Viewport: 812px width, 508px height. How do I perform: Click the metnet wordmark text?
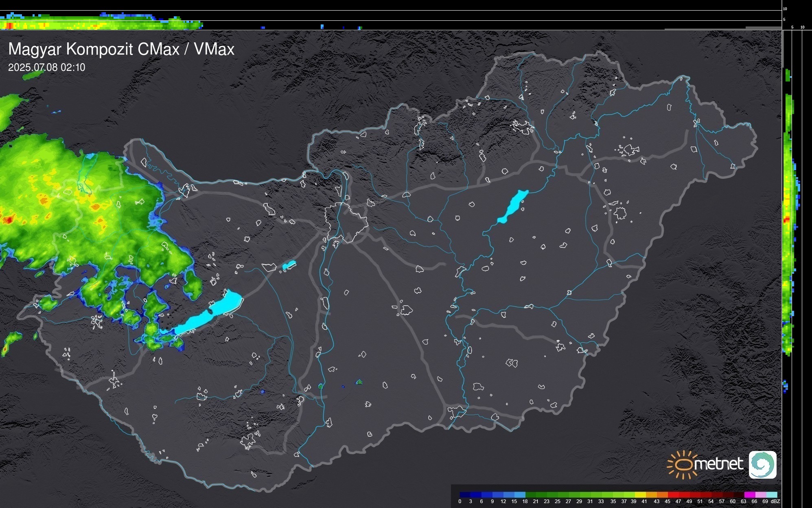[718, 464]
